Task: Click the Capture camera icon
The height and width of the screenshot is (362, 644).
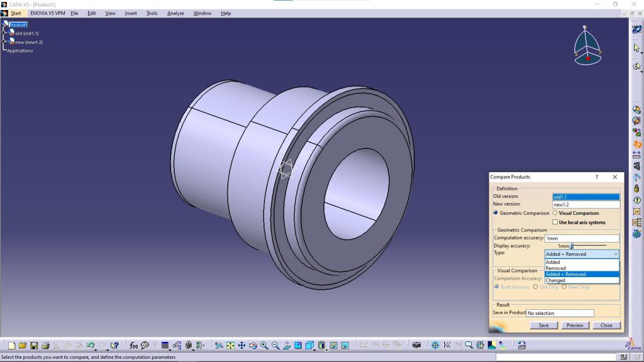Action: (416, 346)
